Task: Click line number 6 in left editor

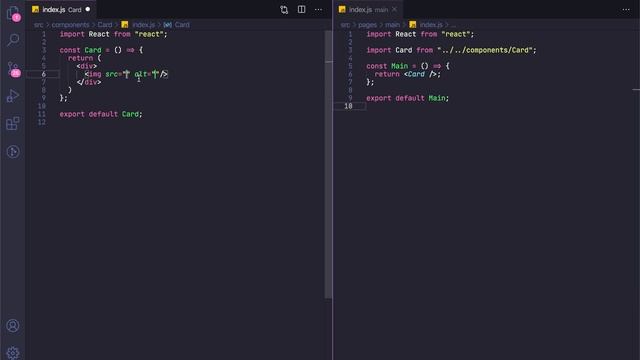Action: pos(44,74)
